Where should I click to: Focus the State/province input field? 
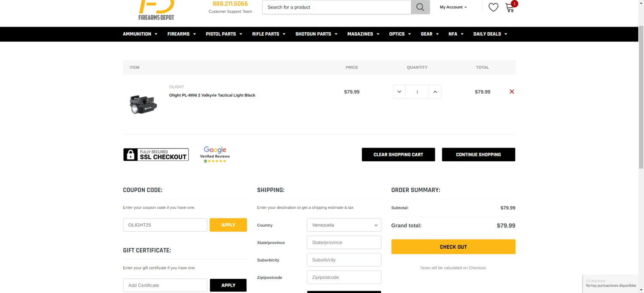(x=344, y=242)
